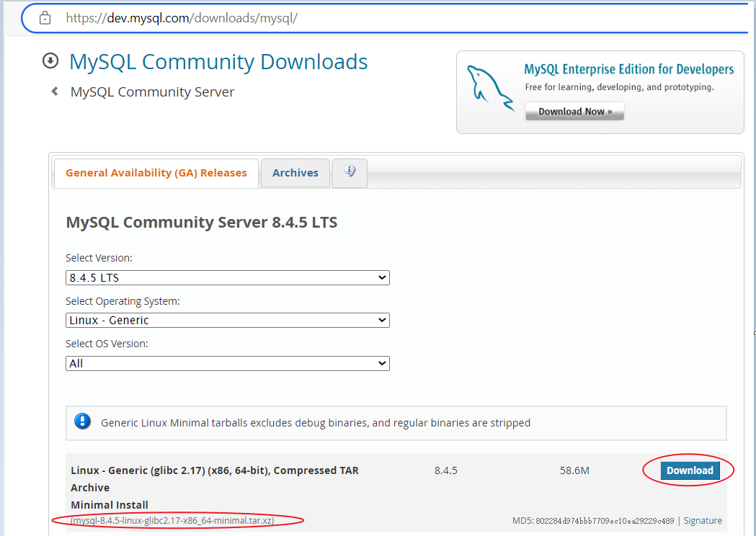The width and height of the screenshot is (756, 536).
Task: Open the info bubble icon tab
Action: coord(350,171)
